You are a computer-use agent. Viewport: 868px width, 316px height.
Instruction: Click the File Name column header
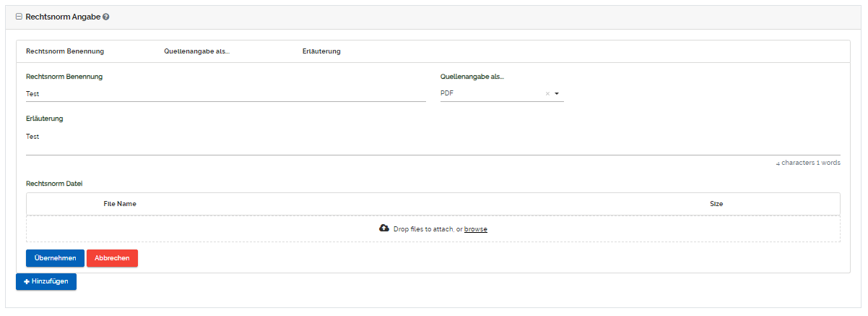click(120, 204)
